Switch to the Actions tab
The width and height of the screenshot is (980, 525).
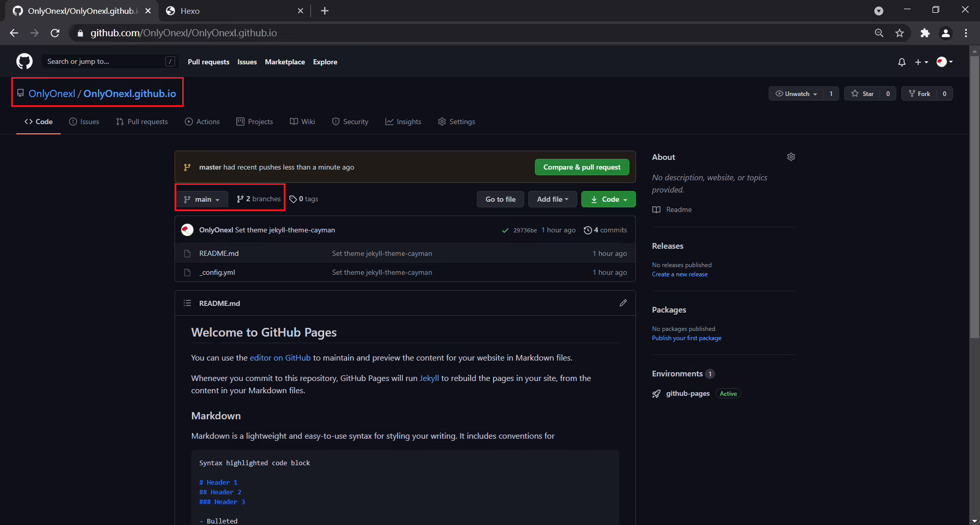(x=202, y=122)
